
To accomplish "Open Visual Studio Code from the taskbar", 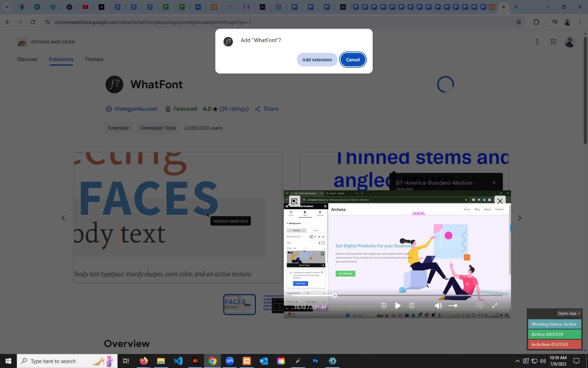I will [x=178, y=361].
